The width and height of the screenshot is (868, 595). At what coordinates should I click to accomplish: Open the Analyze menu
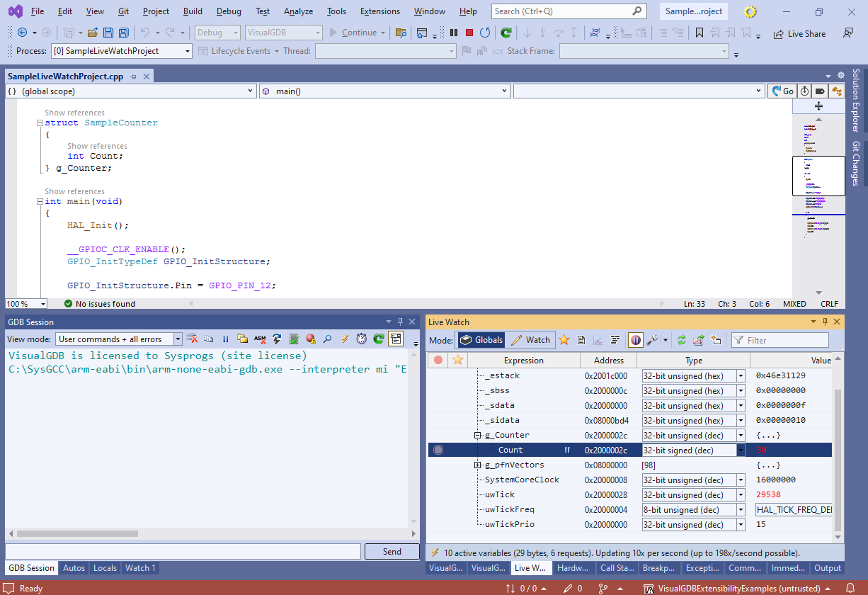tap(298, 11)
